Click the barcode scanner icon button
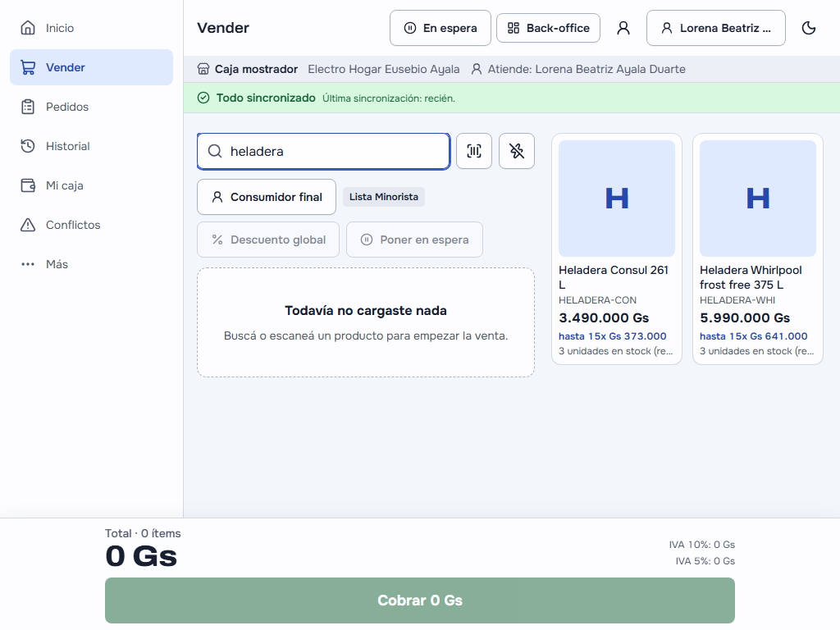This screenshot has height=630, width=840. pyautogui.click(x=473, y=151)
